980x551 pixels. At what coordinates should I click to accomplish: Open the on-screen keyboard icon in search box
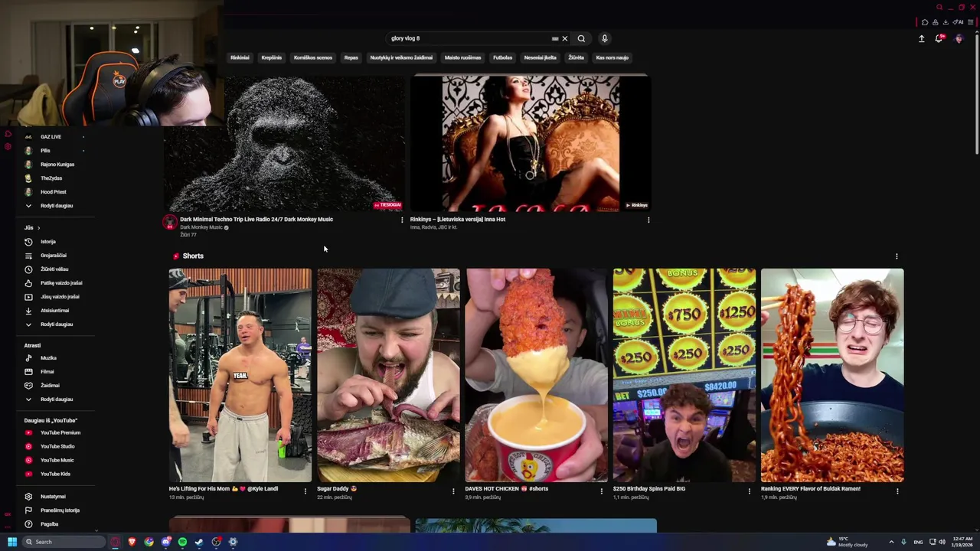click(555, 38)
